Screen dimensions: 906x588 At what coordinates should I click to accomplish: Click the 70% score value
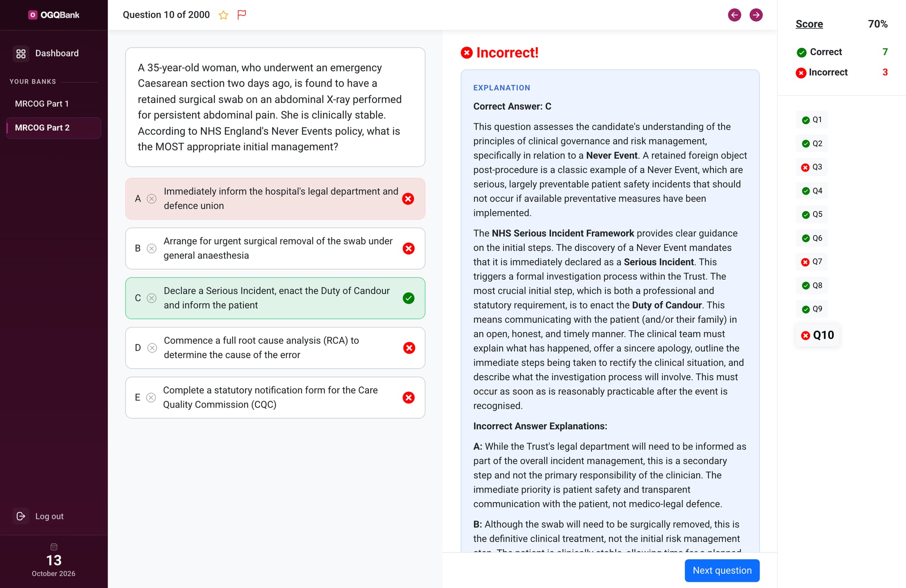point(878,24)
